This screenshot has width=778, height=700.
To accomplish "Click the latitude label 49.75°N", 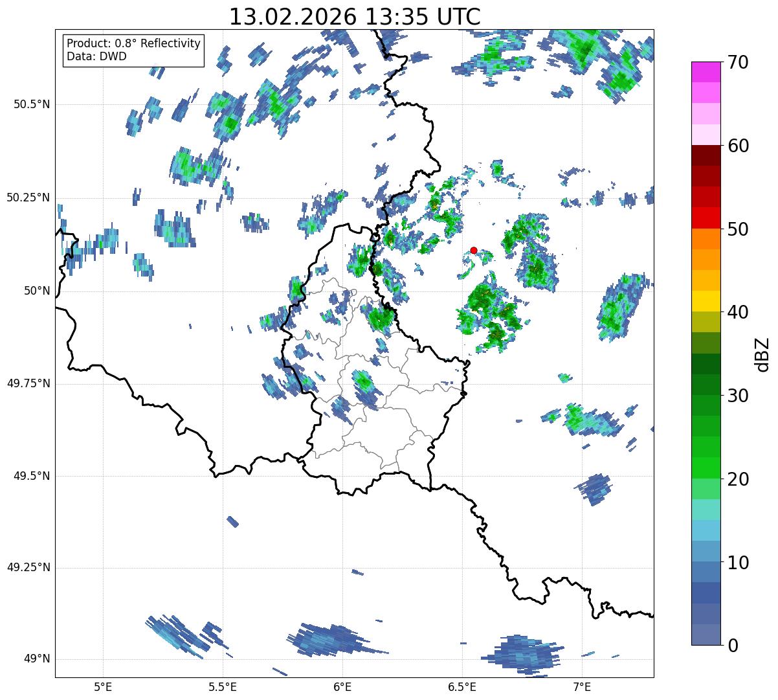I will [x=28, y=384].
